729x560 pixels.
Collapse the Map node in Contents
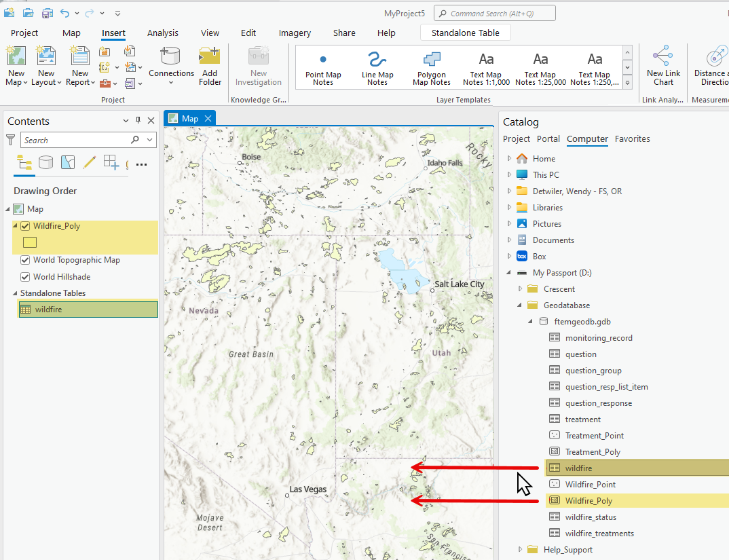pos(7,209)
